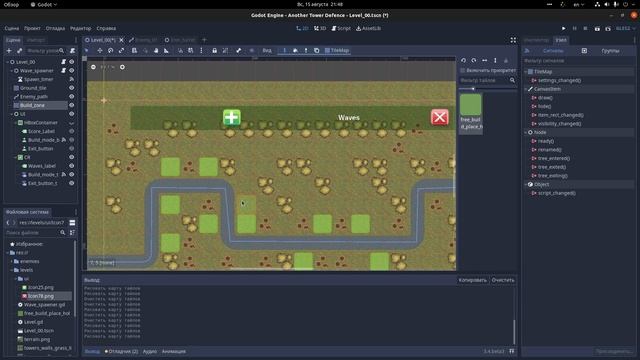Open the red X button in the game viewport
The width and height of the screenshot is (640, 360).
(x=440, y=118)
